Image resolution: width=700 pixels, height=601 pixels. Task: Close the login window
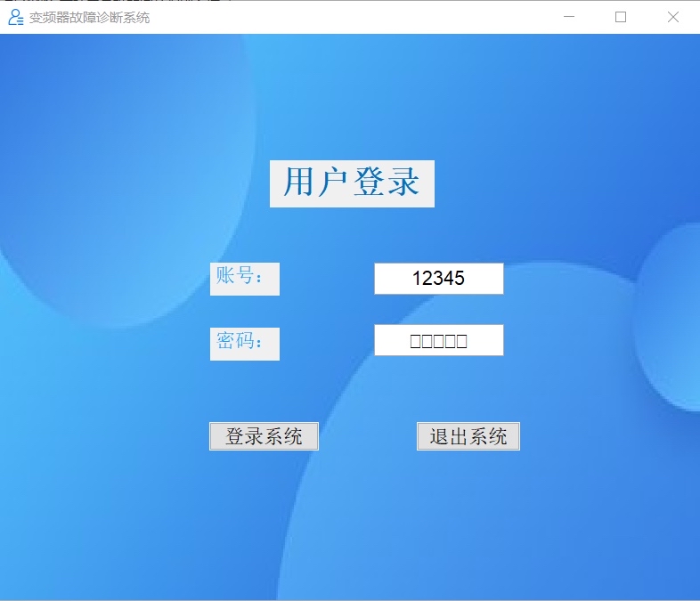click(x=673, y=17)
